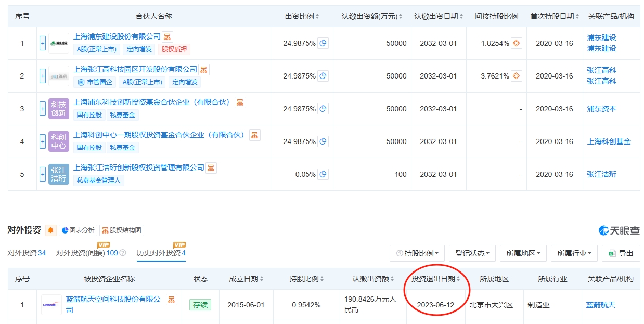Click pie chart icon beside 0.05%
Screen dimensions: 644x324
[323, 174]
